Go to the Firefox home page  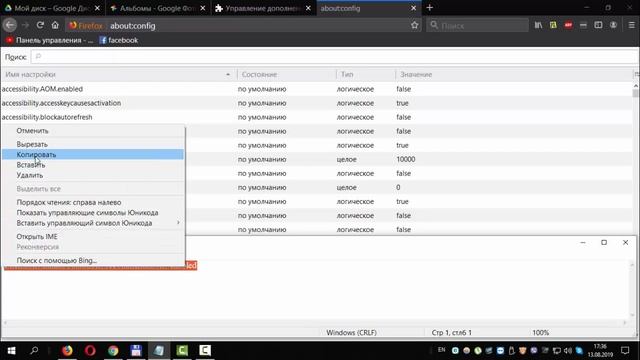pos(55,25)
